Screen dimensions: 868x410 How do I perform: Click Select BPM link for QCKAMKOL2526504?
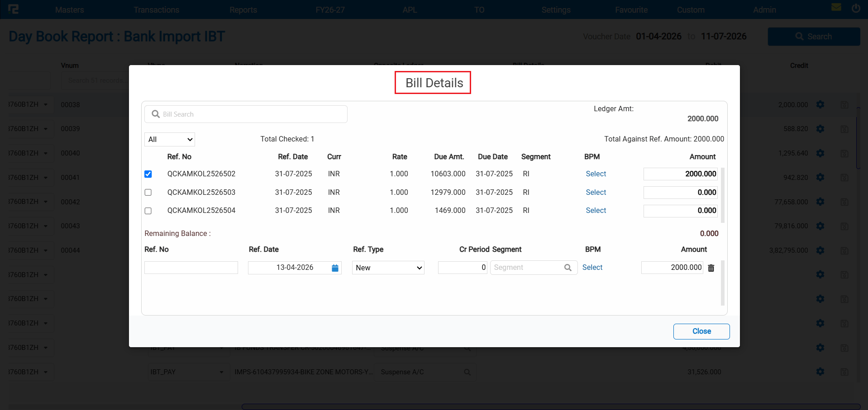click(596, 210)
